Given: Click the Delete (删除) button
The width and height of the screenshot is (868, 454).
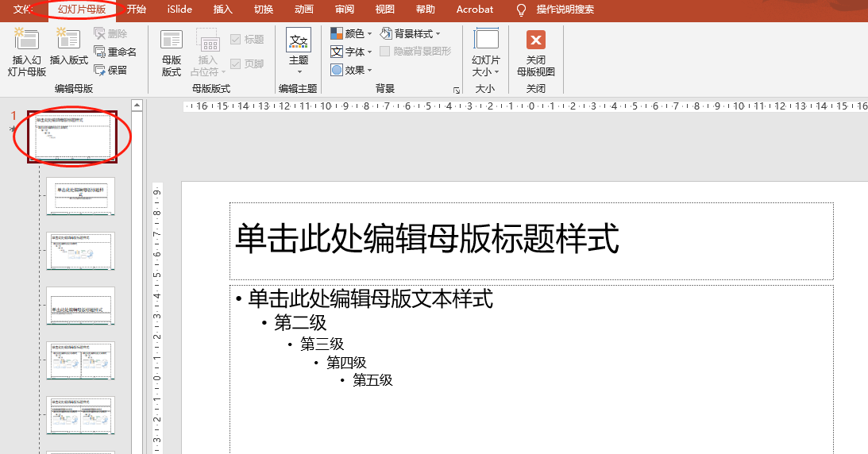Looking at the screenshot, I should point(110,33).
